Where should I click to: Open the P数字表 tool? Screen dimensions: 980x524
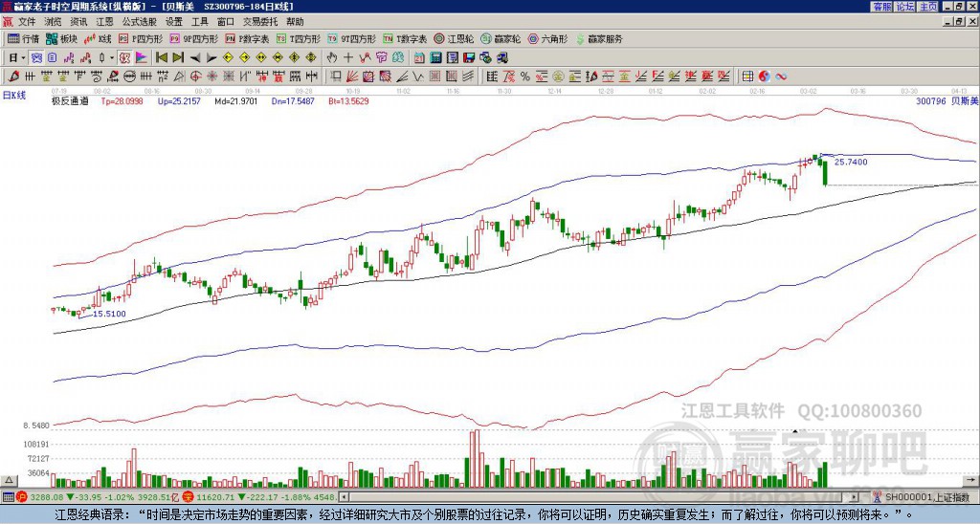pyautogui.click(x=248, y=38)
